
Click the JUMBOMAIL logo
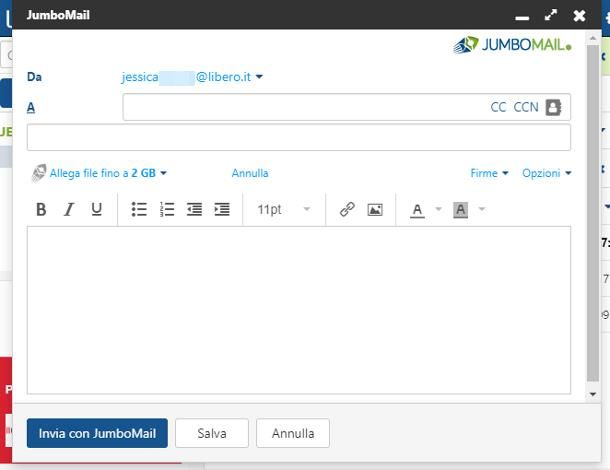coord(512,45)
